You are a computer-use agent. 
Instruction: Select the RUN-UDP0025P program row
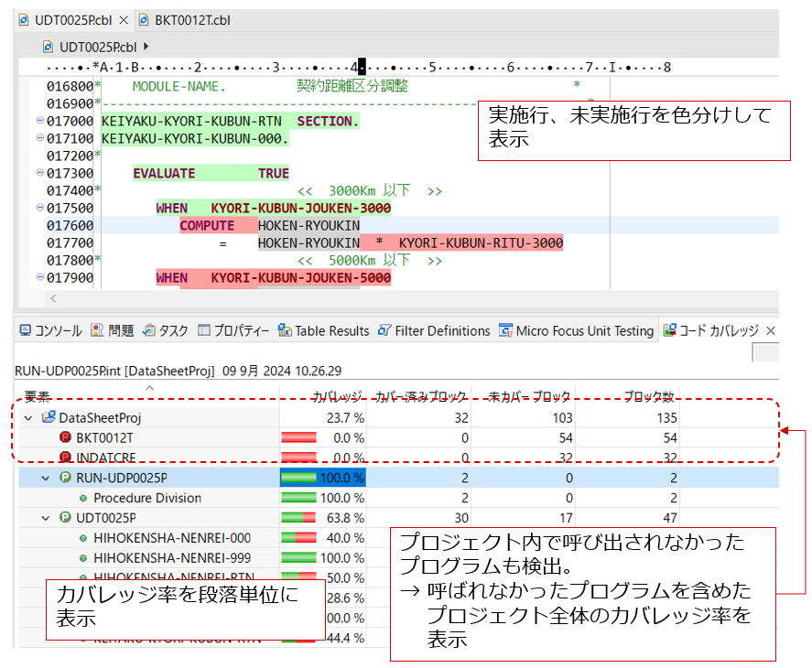pos(399,478)
